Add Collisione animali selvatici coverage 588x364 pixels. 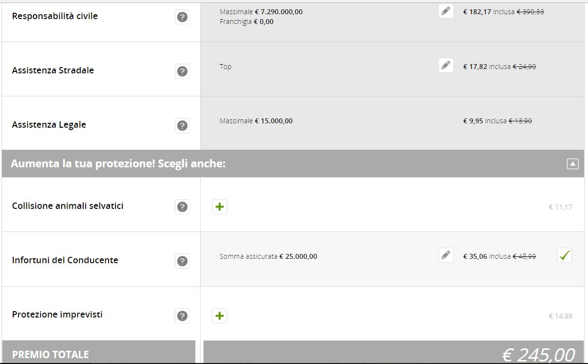(x=220, y=207)
